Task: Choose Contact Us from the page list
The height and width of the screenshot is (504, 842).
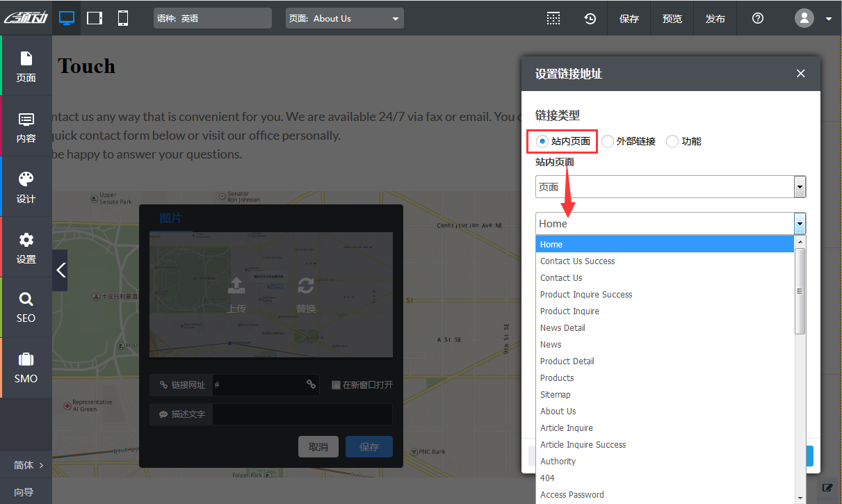Action: [561, 278]
